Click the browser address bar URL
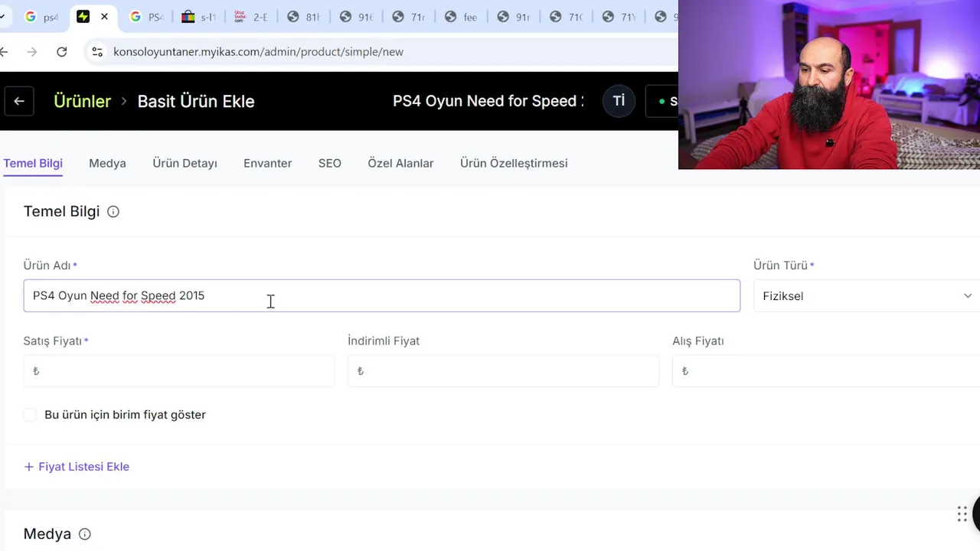The width and height of the screenshot is (980, 551). pos(258,52)
